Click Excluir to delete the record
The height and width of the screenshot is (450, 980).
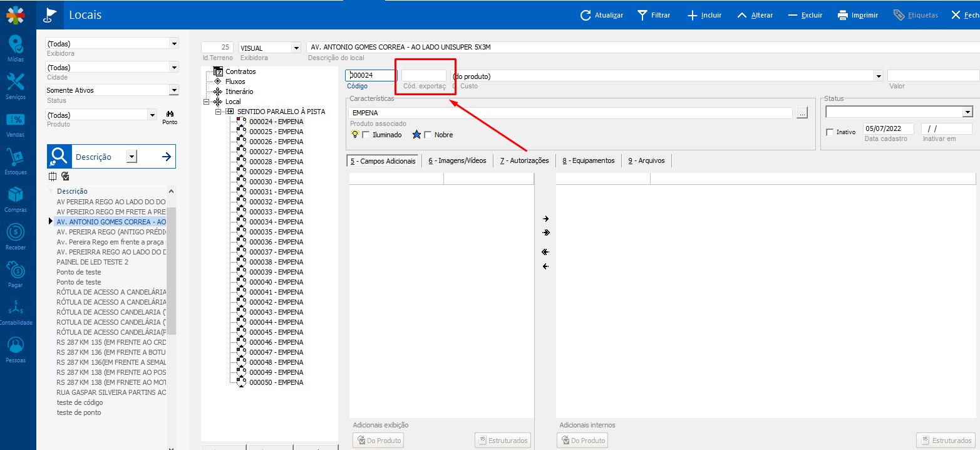[805, 15]
